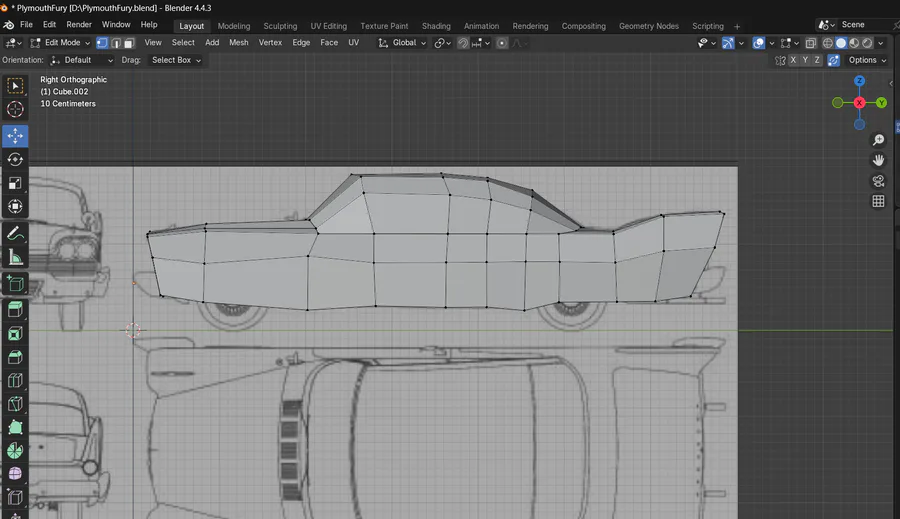The width and height of the screenshot is (900, 519).
Task: Click the blue Z axis on navigation gizmo
Action: (859, 81)
